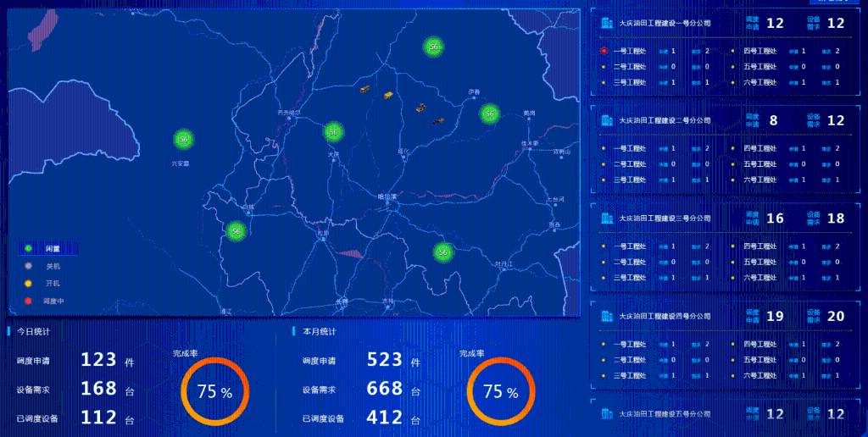Click the green 56 marker near 大庆
Image resolution: width=868 pixels, height=437 pixels.
pos(333,131)
